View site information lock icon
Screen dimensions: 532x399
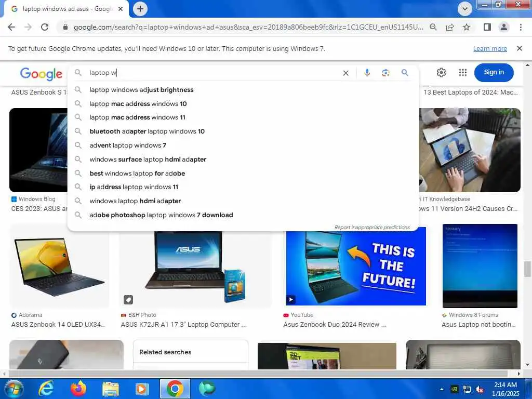[65, 27]
